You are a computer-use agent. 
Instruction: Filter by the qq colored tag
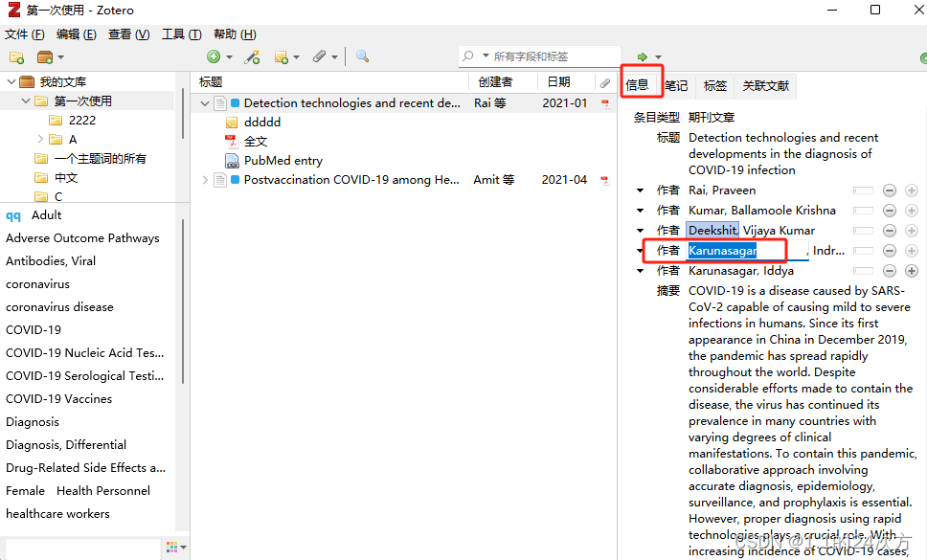click(x=13, y=215)
